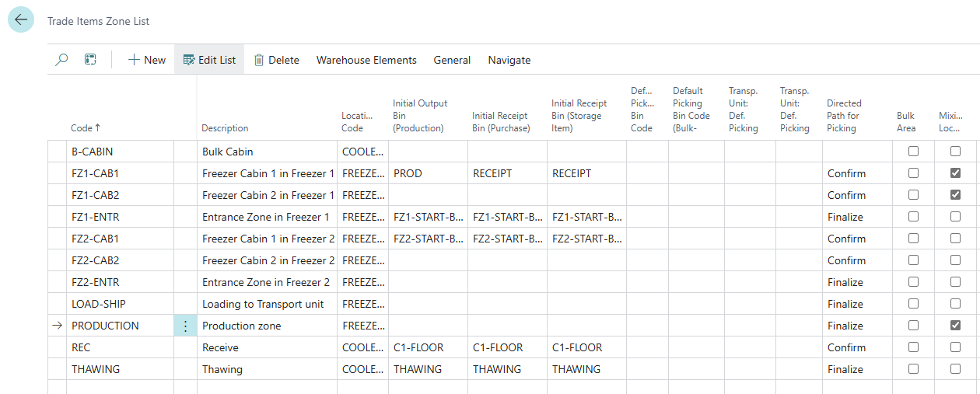Toggle Mixing Location checkbox for PRODUCTION
Viewport: 980px width, 394px height.
955,326
